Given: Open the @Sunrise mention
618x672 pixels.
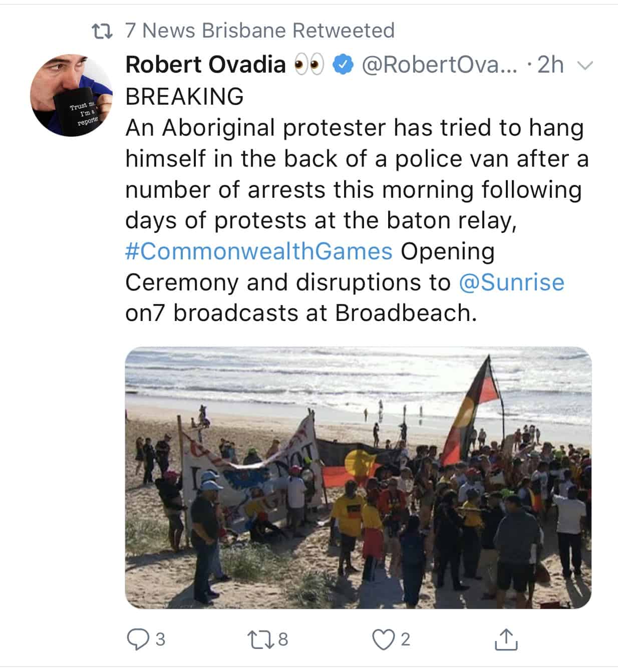Looking at the screenshot, I should (x=511, y=282).
